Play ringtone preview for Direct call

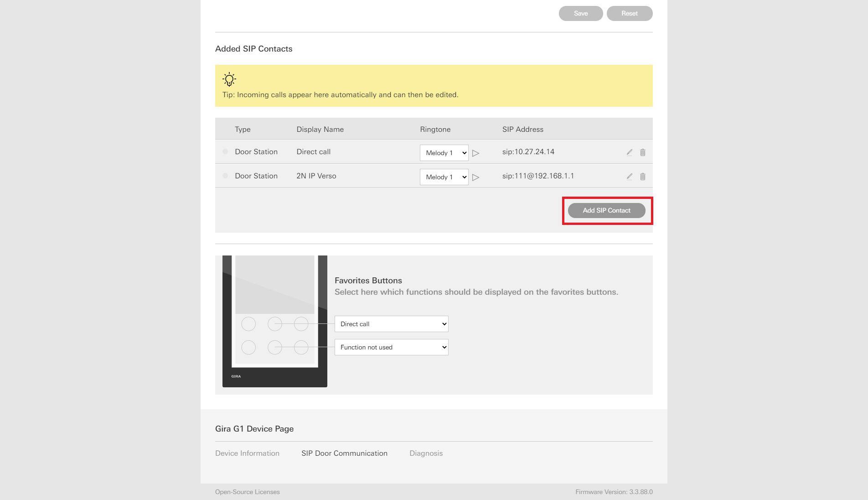(x=475, y=153)
